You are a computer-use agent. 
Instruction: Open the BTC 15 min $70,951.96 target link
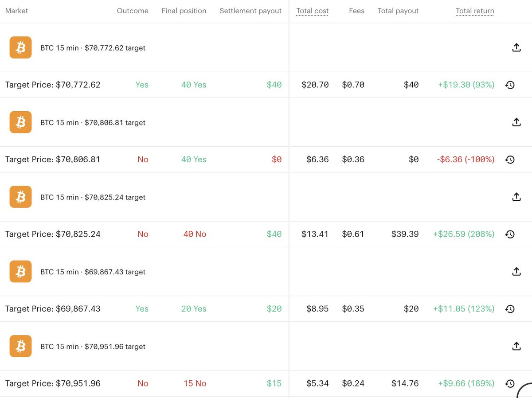(93, 347)
